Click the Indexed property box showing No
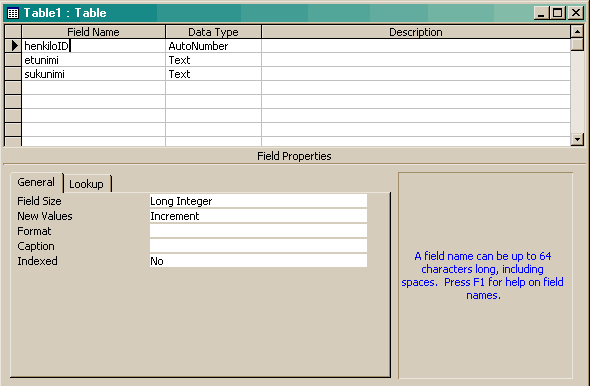Image resolution: width=590 pixels, height=386 pixels. pyautogui.click(x=258, y=261)
